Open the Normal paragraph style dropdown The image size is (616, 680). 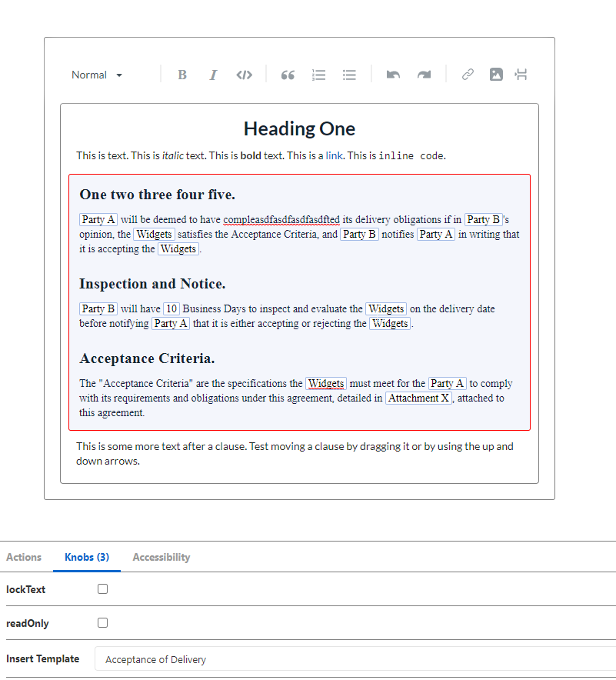point(95,75)
